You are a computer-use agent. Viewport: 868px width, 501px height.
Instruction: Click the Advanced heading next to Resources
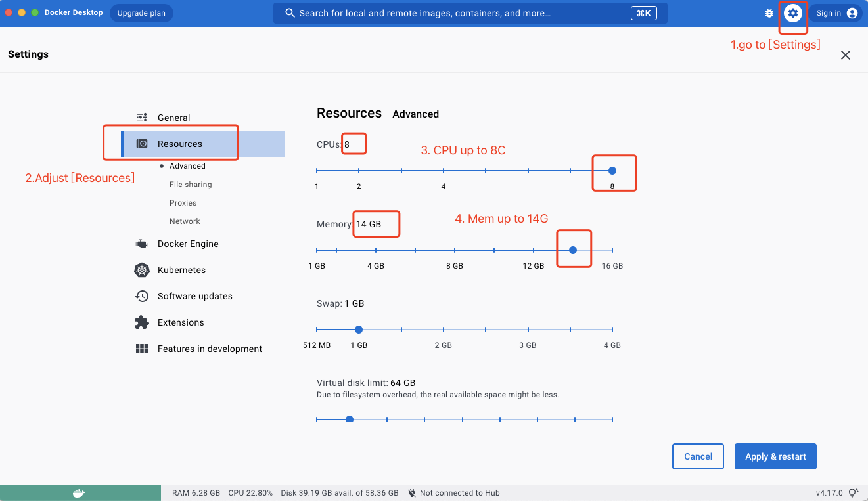tap(415, 114)
